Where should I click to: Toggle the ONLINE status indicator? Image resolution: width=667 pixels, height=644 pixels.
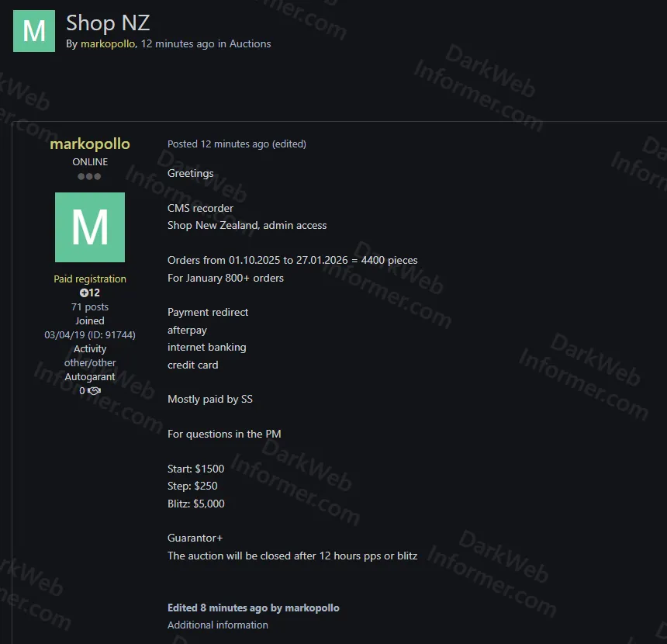(x=89, y=161)
